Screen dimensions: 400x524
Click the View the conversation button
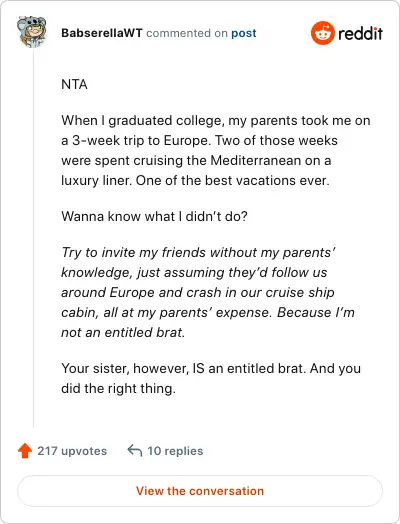tap(200, 491)
